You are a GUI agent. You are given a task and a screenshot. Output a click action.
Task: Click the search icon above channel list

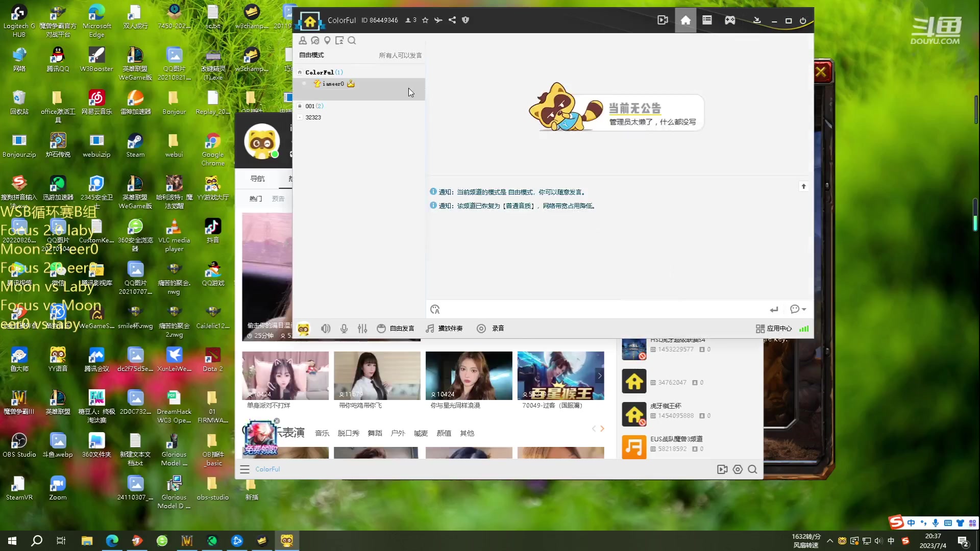click(352, 41)
